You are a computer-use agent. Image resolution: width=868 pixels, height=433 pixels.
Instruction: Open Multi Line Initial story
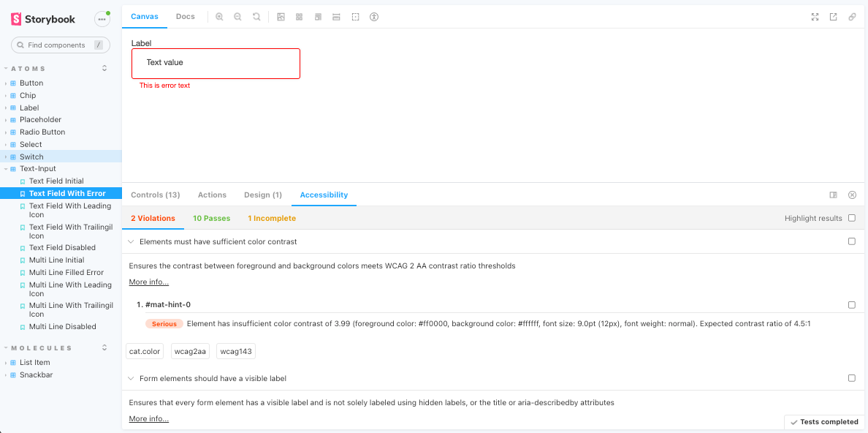tap(56, 260)
